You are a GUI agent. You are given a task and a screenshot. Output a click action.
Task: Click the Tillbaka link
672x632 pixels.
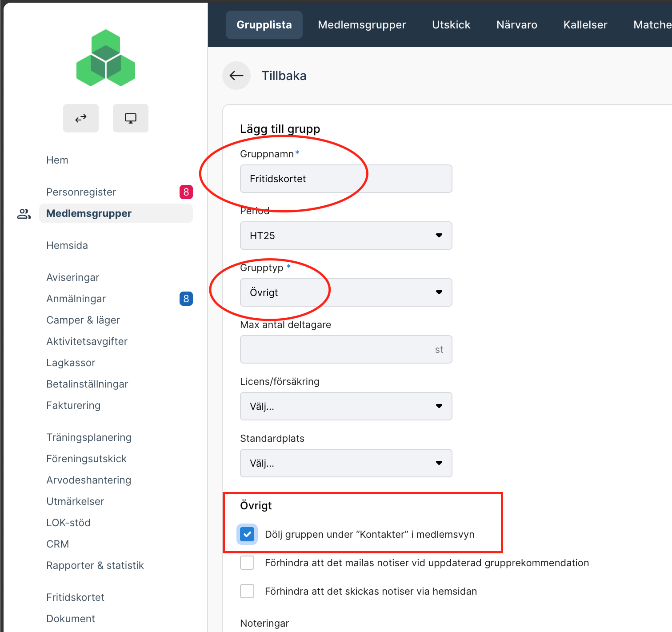click(284, 76)
